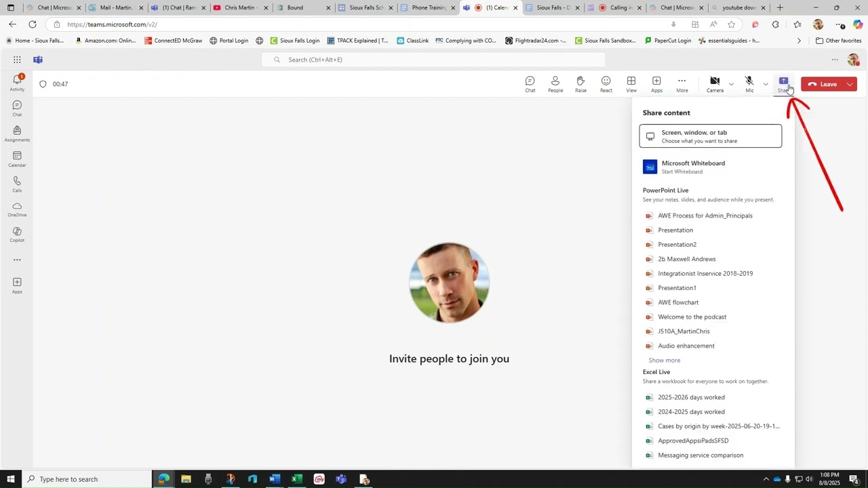Raise your hand in the meeting

(580, 84)
